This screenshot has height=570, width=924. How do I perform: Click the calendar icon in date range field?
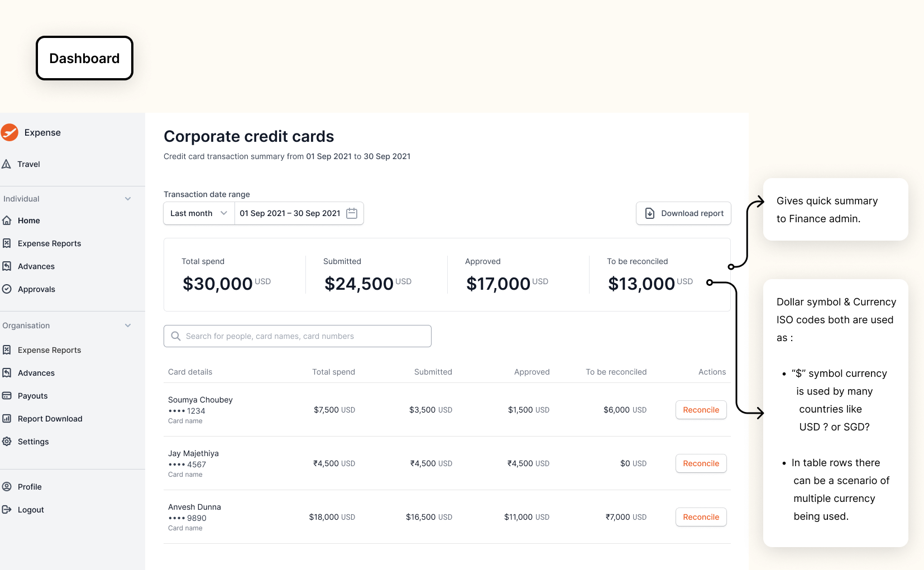click(x=352, y=213)
